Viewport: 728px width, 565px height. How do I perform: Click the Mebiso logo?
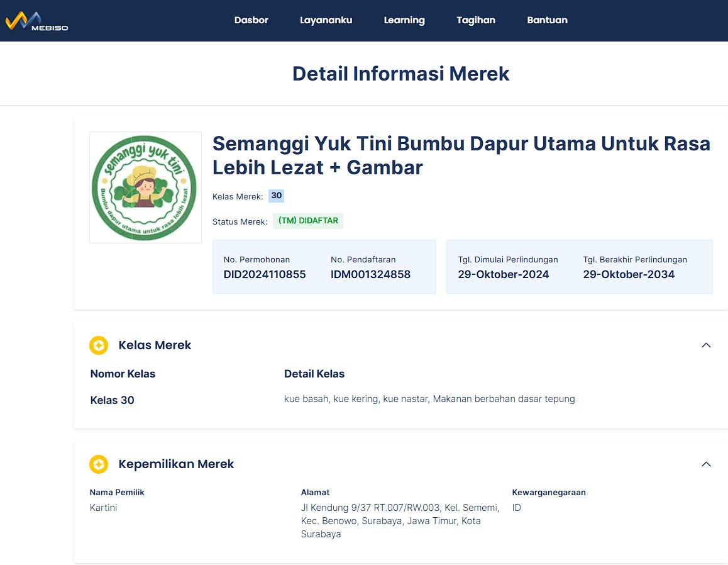(36, 21)
